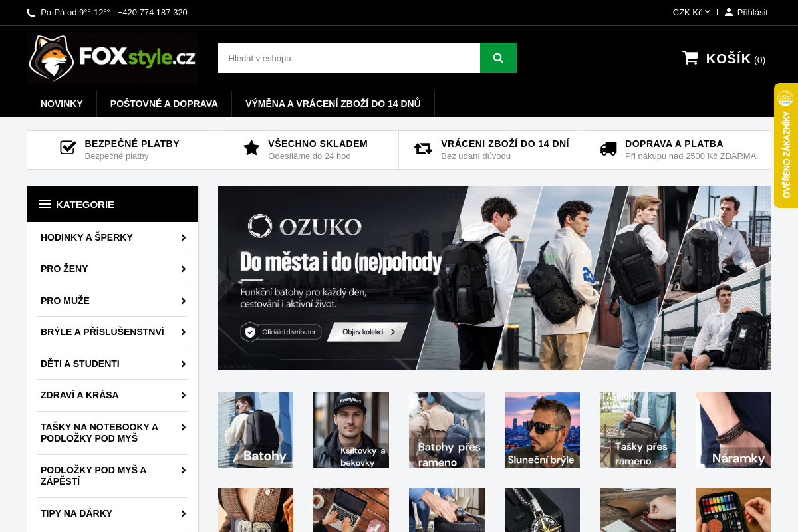Open the Sluneční brýle thumbnail
Image resolution: width=798 pixels, height=532 pixels.
coord(542,430)
